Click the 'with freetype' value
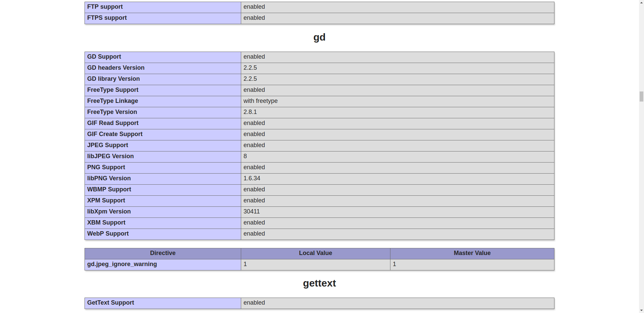This screenshot has height=313, width=644. (x=261, y=101)
